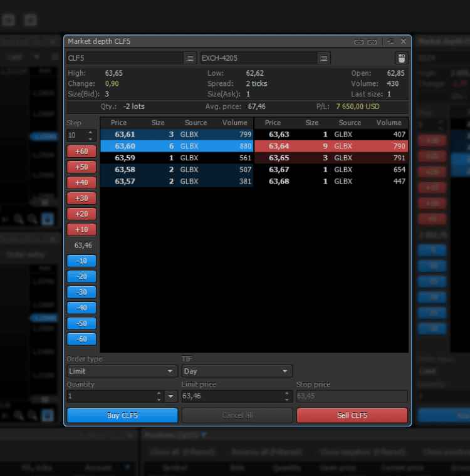Close the Market depth CLF5 panel
This screenshot has height=476, width=470.
click(x=403, y=41)
